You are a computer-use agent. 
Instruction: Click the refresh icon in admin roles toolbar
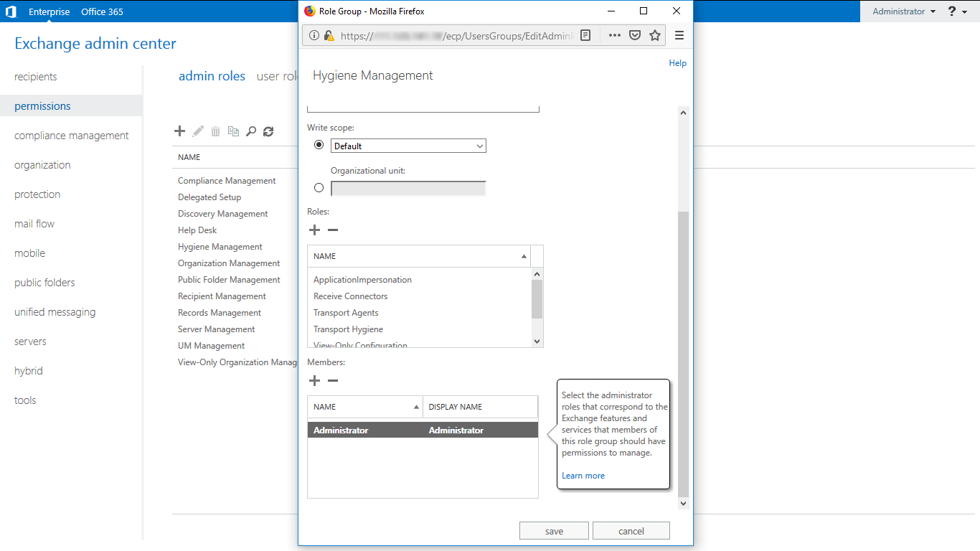pyautogui.click(x=268, y=131)
